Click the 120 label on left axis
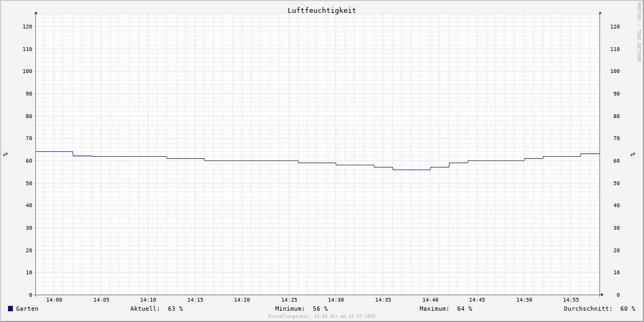 pos(27,27)
